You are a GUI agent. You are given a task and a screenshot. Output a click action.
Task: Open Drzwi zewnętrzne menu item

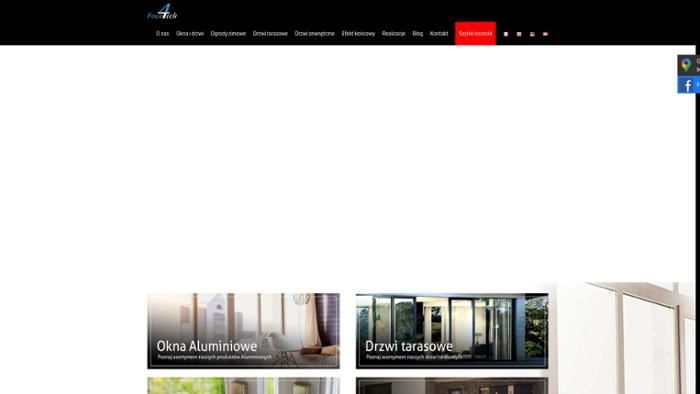(x=314, y=33)
